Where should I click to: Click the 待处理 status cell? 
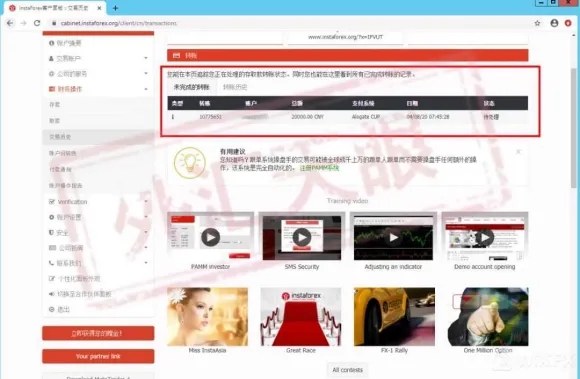(491, 117)
